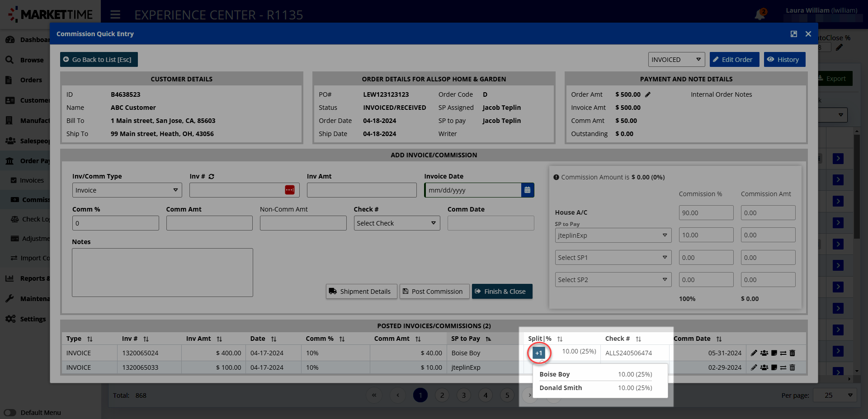Open the INVOICED status dropdown
The height and width of the screenshot is (419, 868).
(676, 60)
